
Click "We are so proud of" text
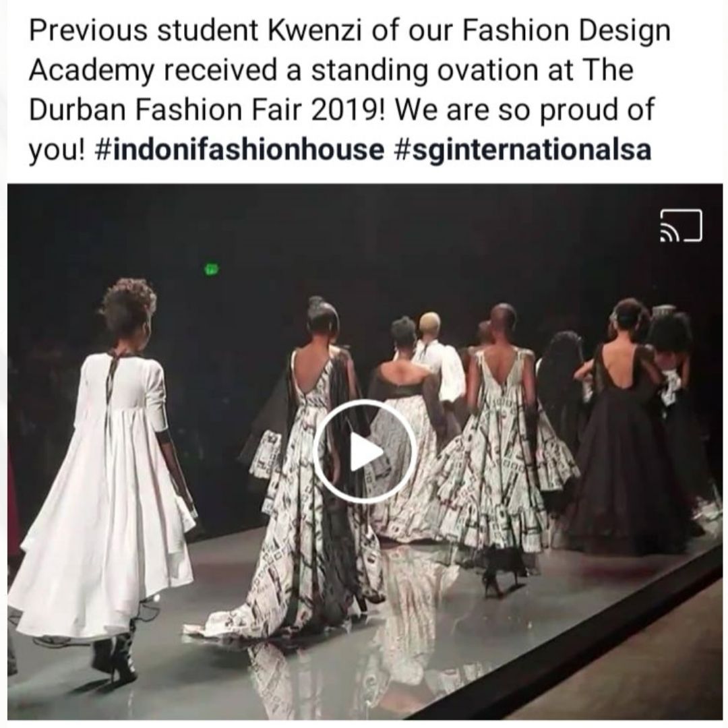(524, 110)
